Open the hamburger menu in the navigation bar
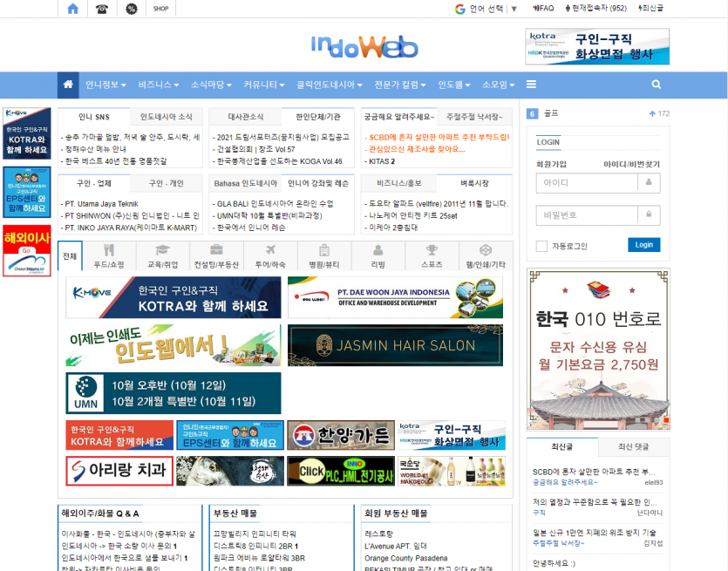Screen dimensions: 728x571 tap(531, 85)
